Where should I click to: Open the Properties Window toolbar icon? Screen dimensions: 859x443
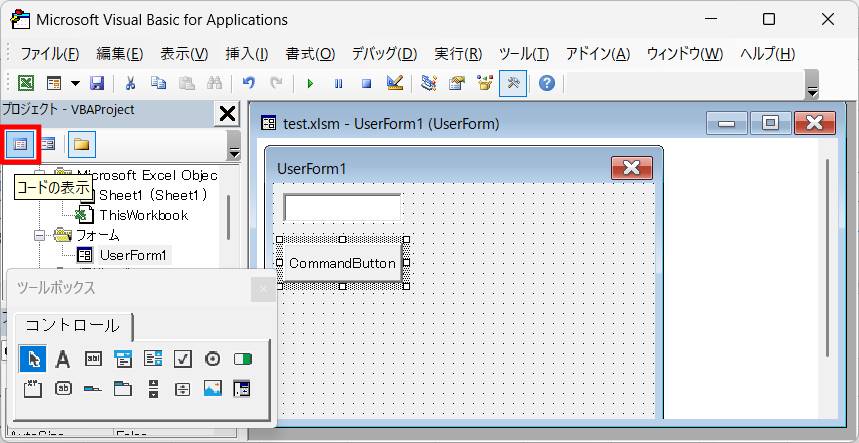pos(456,83)
